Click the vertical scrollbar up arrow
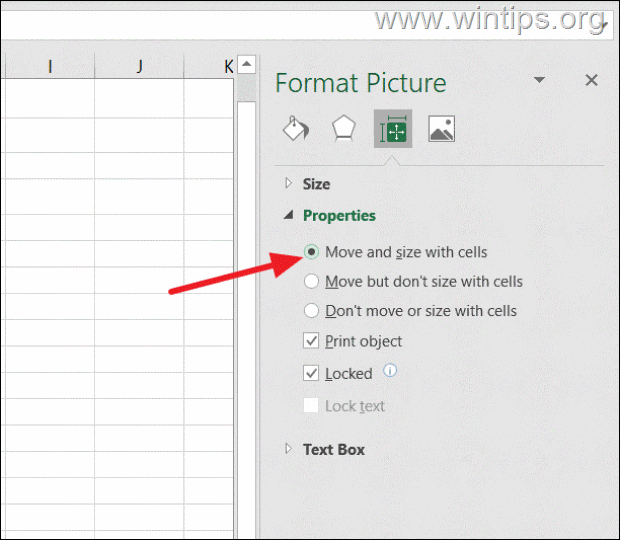Image resolution: width=620 pixels, height=540 pixels. pyautogui.click(x=247, y=64)
